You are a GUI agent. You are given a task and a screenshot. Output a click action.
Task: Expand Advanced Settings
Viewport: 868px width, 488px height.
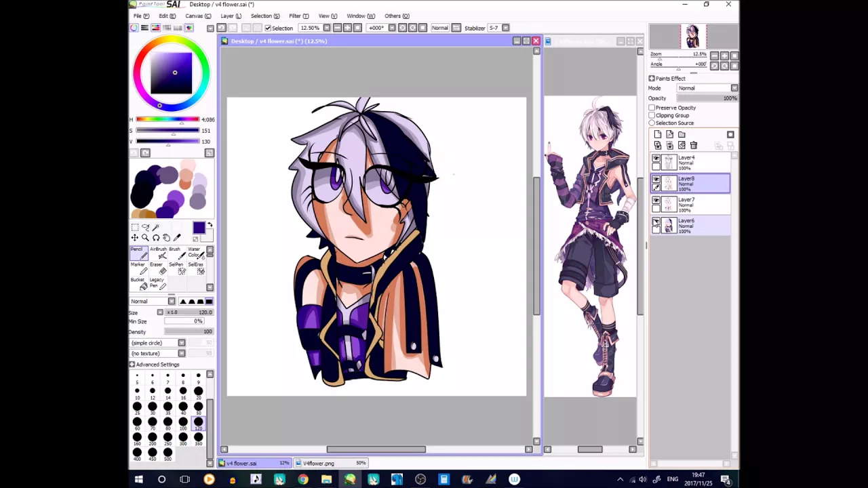coord(132,365)
